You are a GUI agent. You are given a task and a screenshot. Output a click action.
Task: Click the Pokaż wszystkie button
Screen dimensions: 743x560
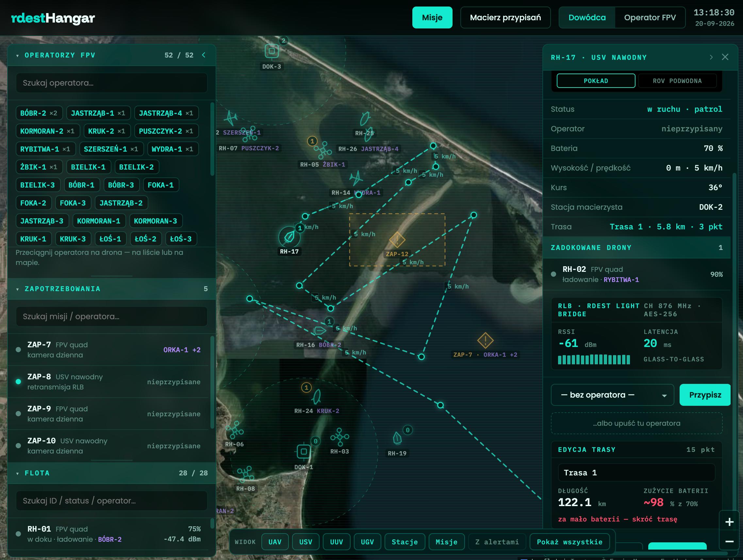point(570,542)
